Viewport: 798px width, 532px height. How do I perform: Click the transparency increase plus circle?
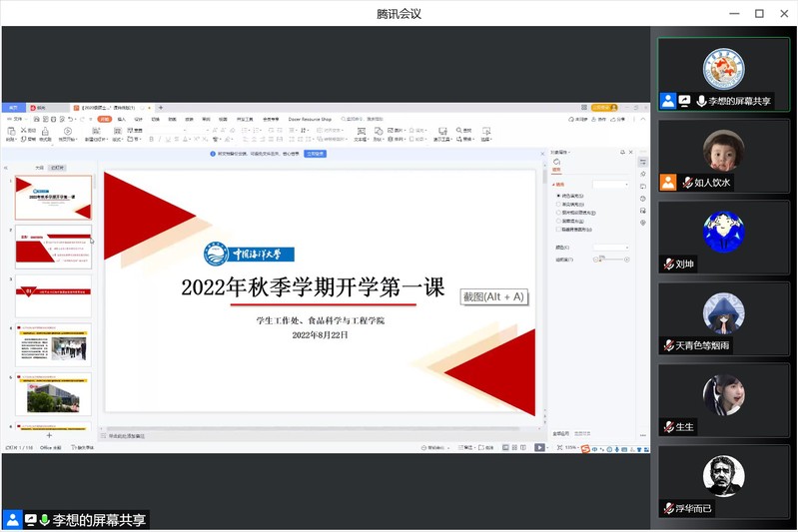pos(627,260)
